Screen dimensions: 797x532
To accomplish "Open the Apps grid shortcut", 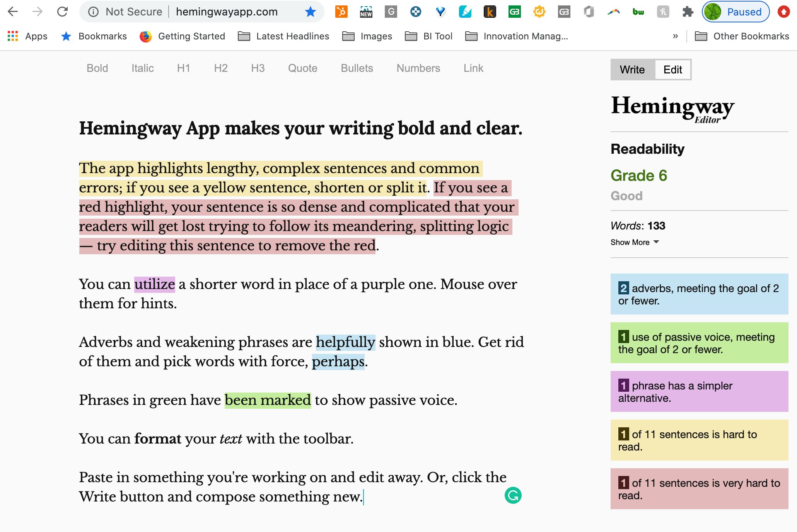I will [27, 36].
